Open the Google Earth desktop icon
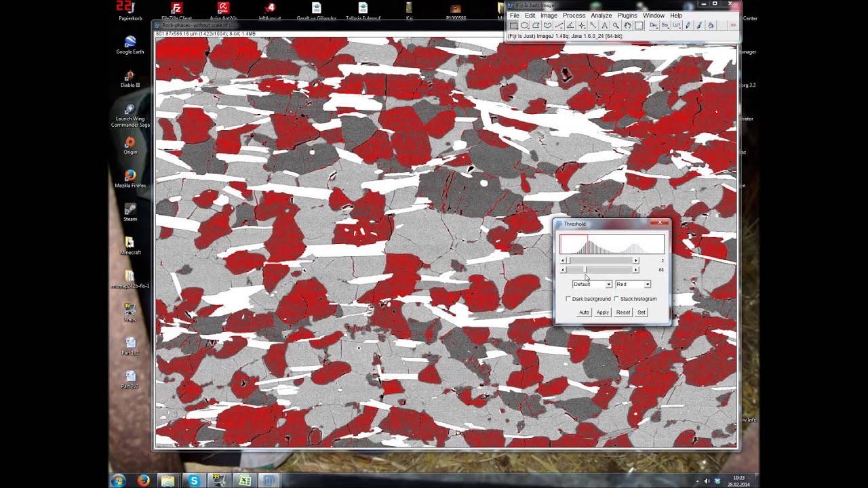 (x=130, y=45)
